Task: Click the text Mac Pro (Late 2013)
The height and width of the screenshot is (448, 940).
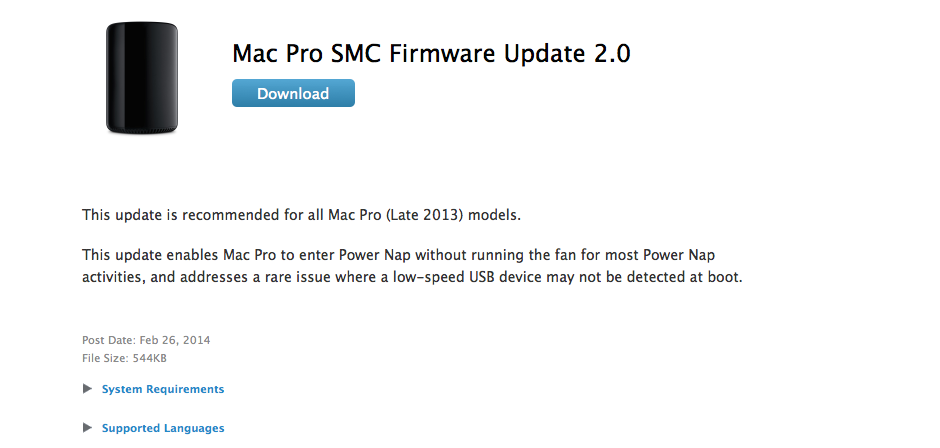Action: (396, 215)
